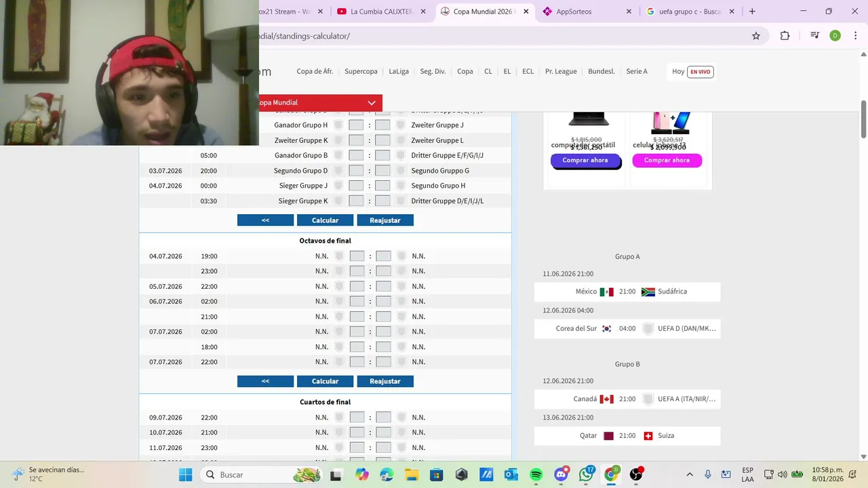868x488 pixels.
Task: Open the LaLiga menu item
Action: point(399,71)
